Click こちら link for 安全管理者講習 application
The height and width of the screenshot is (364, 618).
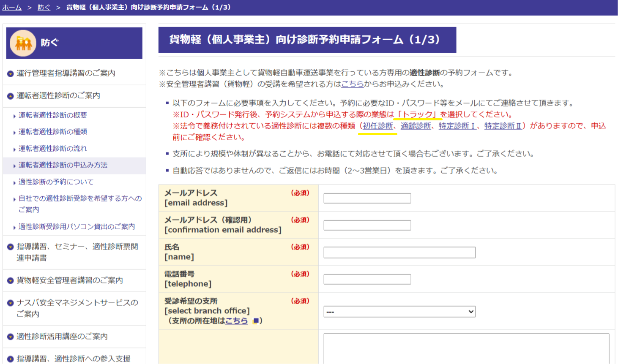pos(352,84)
